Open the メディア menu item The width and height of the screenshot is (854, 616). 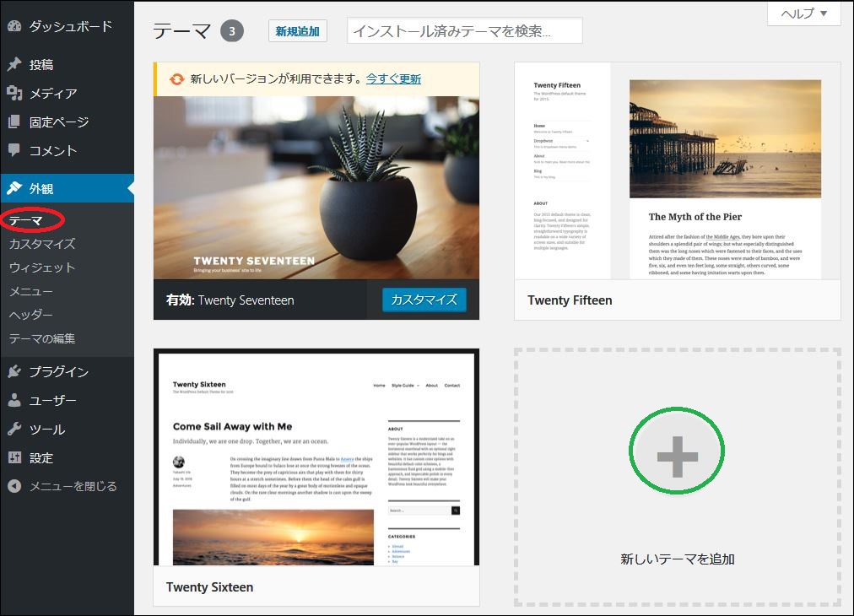click(x=67, y=93)
